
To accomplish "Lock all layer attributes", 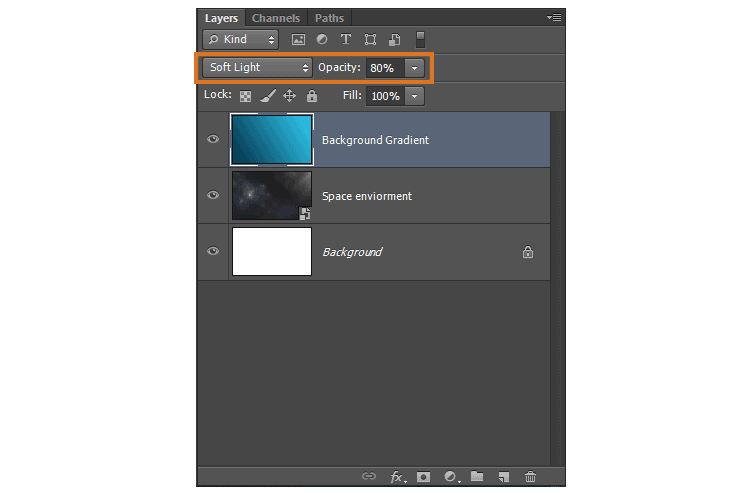I will (311, 96).
